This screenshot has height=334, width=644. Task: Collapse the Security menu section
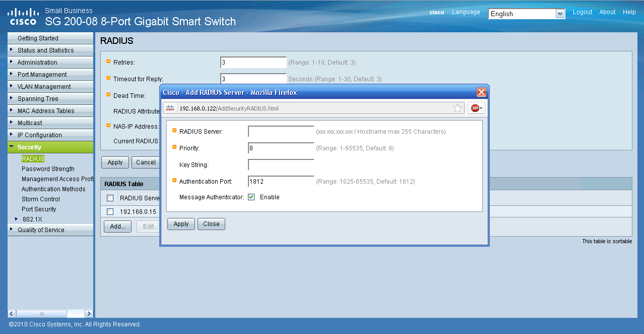(29, 147)
